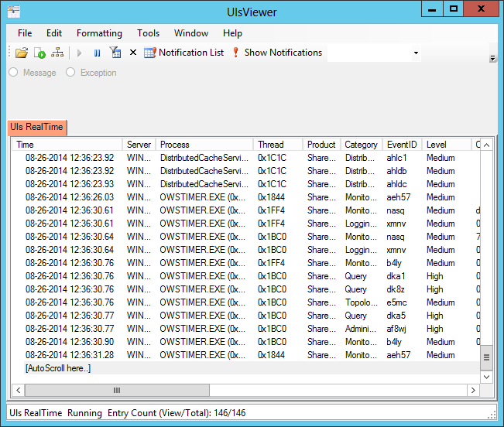This screenshot has height=427, width=504.
Task: Open the Help menu
Action: pyautogui.click(x=232, y=33)
